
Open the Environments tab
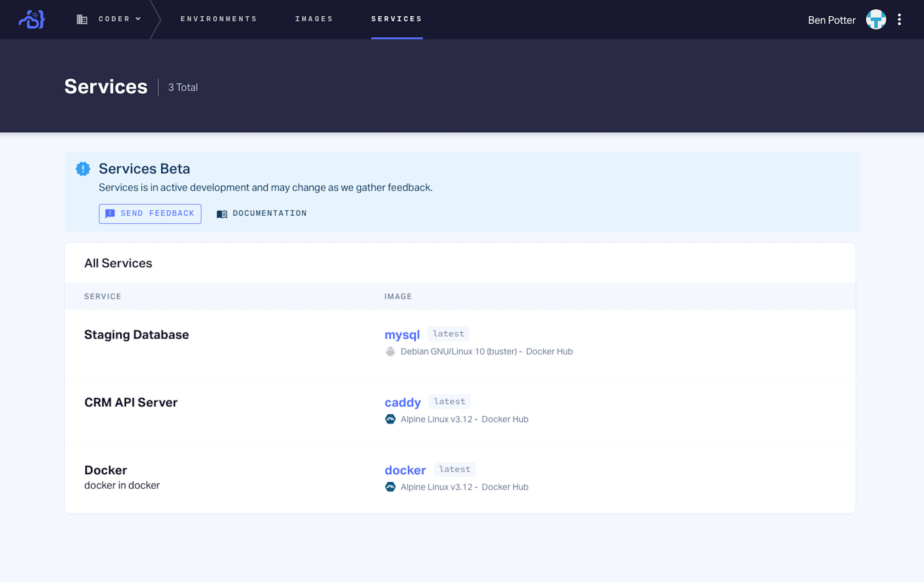tap(218, 19)
